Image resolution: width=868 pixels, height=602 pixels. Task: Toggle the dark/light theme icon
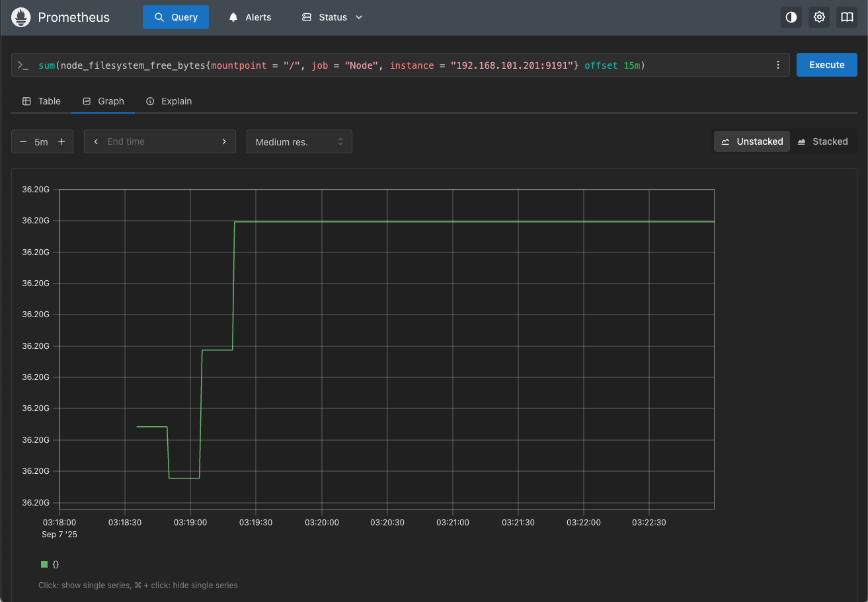point(791,17)
